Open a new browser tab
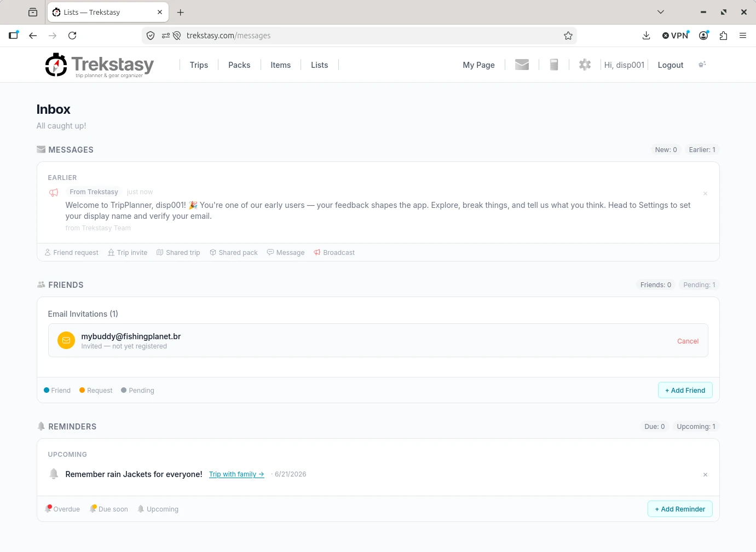This screenshot has width=756, height=552. tap(181, 12)
